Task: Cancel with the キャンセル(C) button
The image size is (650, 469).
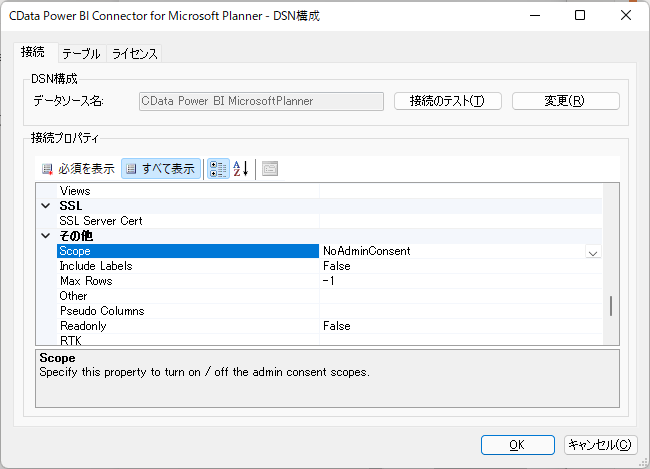Action: 601,445
